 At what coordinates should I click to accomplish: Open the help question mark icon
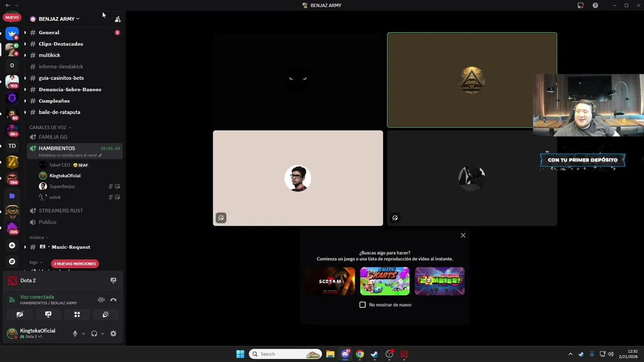(x=595, y=6)
